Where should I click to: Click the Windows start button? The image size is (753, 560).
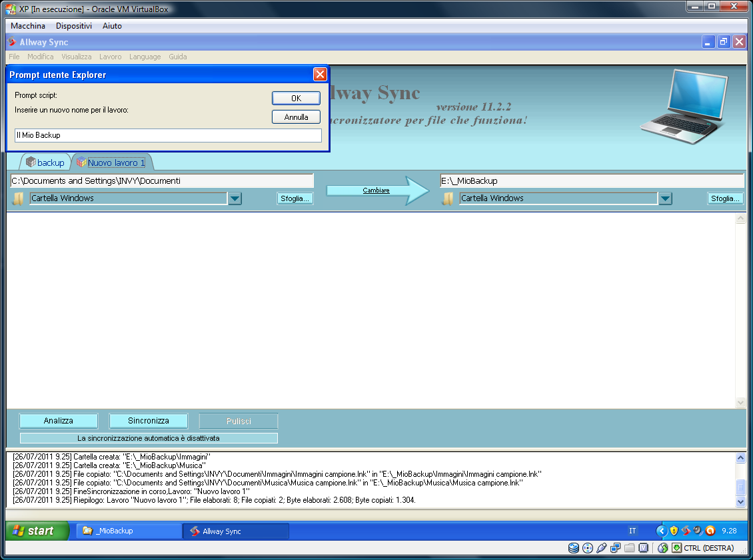[x=37, y=531]
